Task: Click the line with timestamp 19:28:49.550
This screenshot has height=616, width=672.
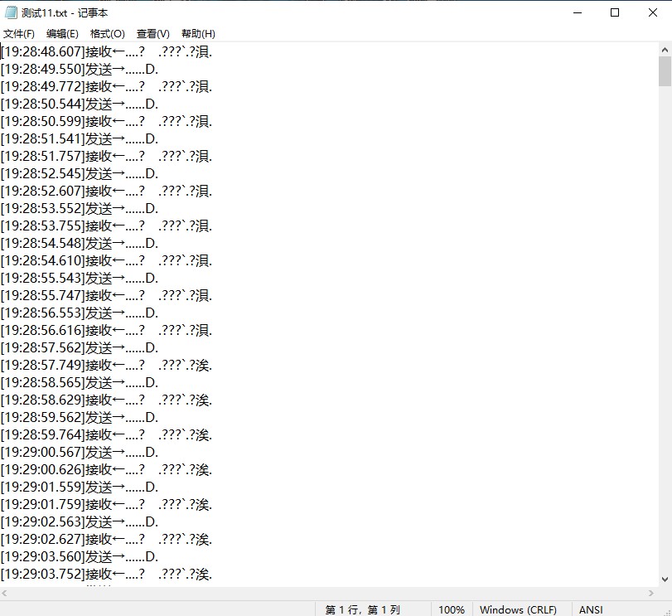Action: (x=80, y=69)
